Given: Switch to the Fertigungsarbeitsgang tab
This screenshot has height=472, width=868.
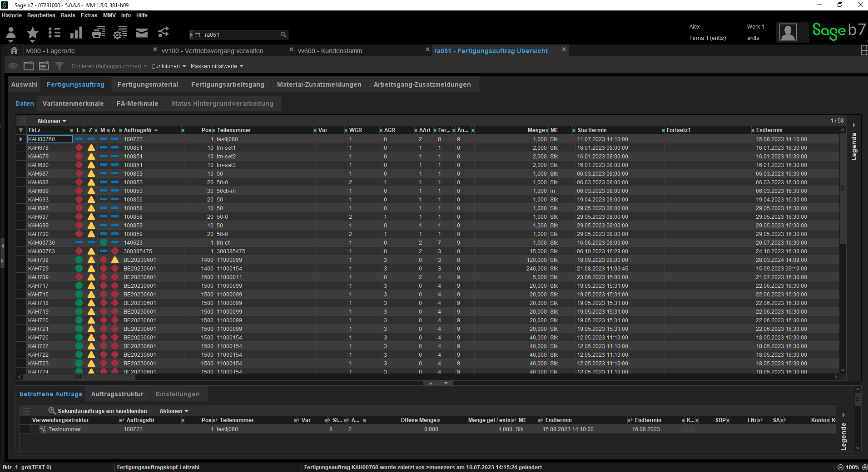Looking at the screenshot, I should pyautogui.click(x=228, y=84).
